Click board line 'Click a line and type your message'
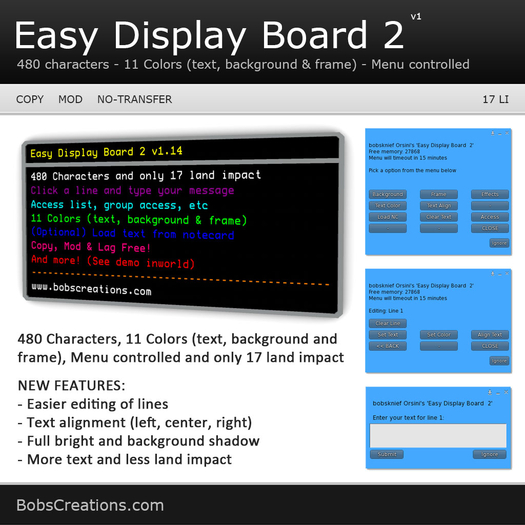 click(132, 191)
